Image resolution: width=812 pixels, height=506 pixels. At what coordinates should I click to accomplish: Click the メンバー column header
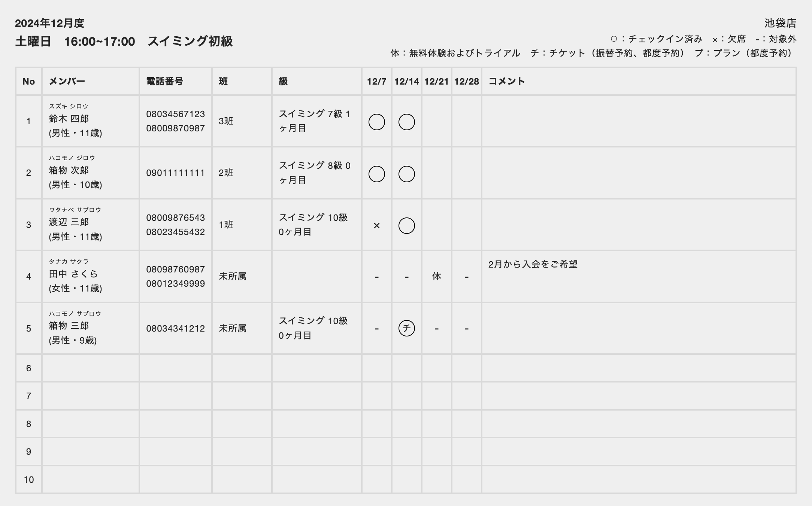pos(67,82)
